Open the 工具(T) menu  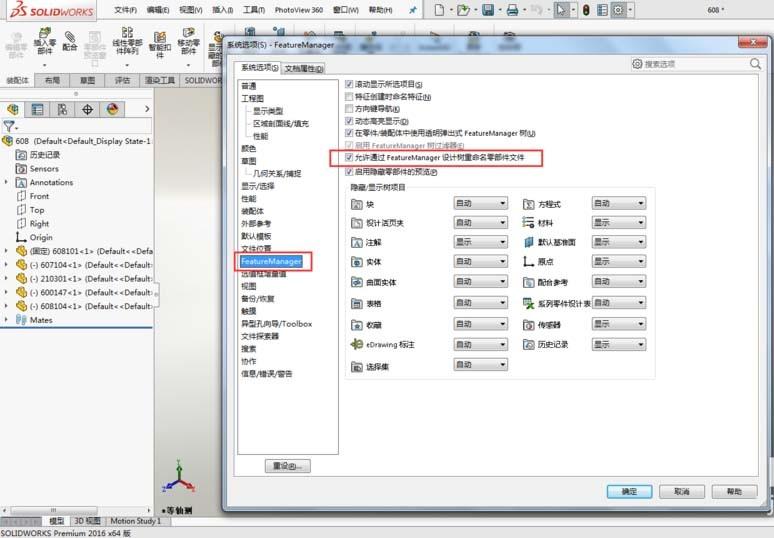254,10
